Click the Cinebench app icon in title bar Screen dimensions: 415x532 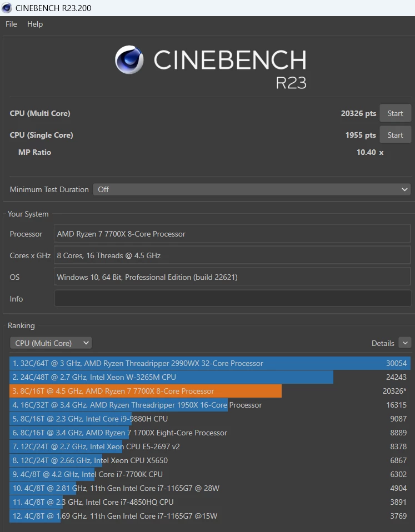click(x=7, y=8)
